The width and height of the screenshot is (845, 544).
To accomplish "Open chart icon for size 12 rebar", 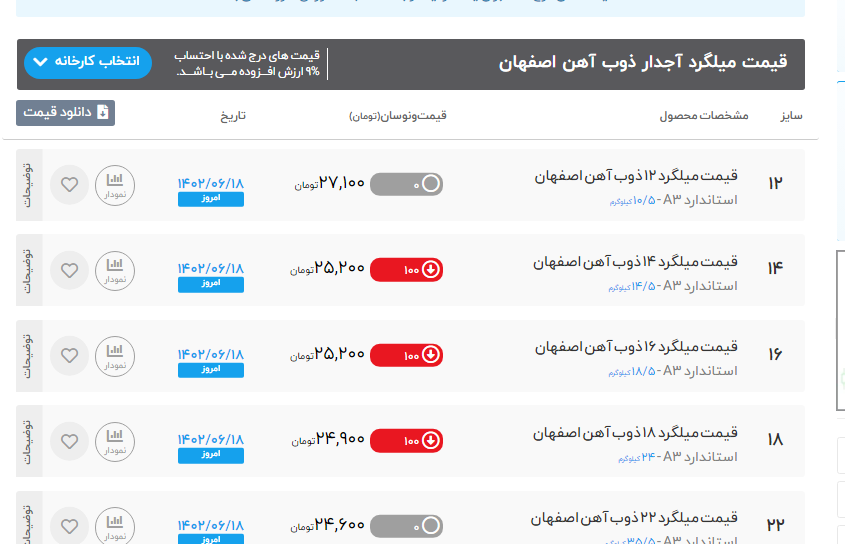I will tap(114, 184).
